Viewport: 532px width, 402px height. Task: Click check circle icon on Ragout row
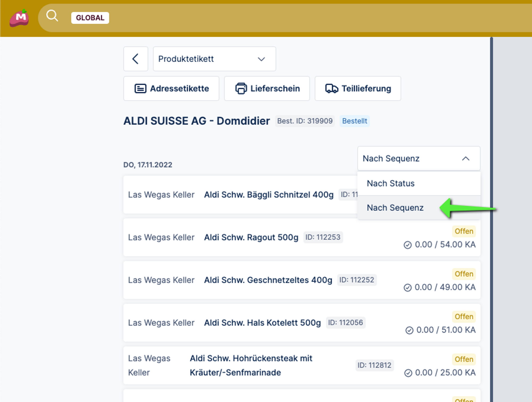pos(408,245)
